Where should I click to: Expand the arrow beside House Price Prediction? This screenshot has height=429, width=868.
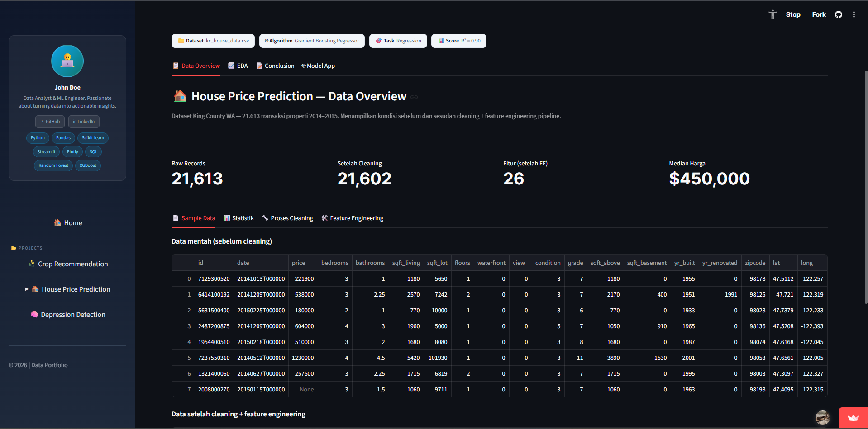tap(27, 289)
